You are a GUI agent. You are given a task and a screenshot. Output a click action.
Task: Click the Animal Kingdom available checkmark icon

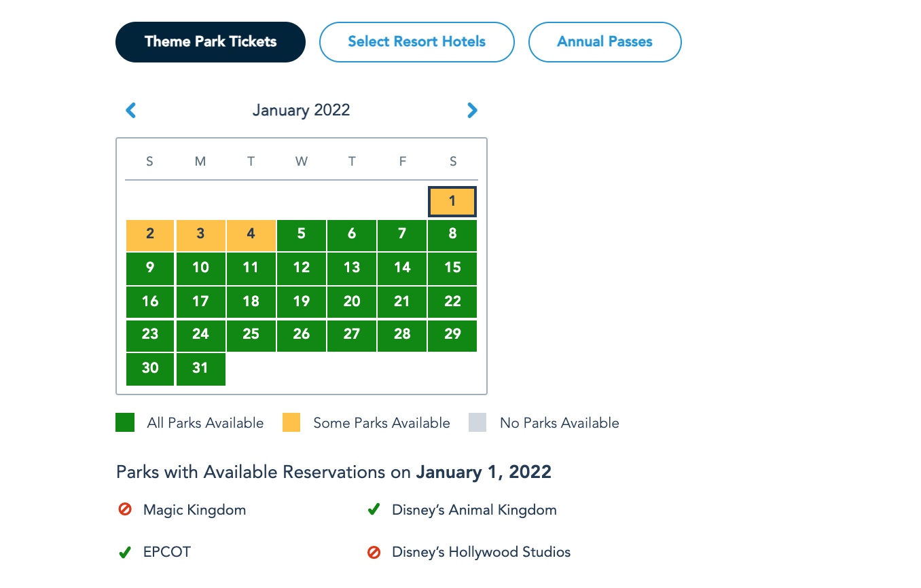pyautogui.click(x=374, y=509)
